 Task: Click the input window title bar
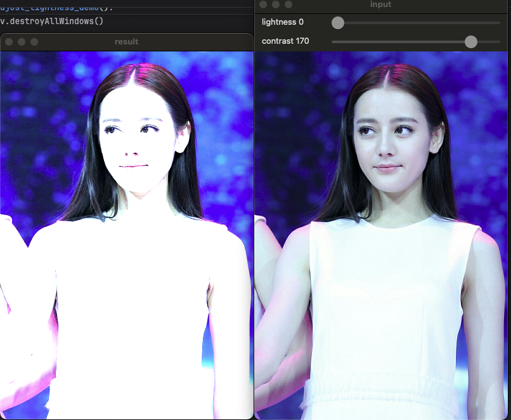380,4
